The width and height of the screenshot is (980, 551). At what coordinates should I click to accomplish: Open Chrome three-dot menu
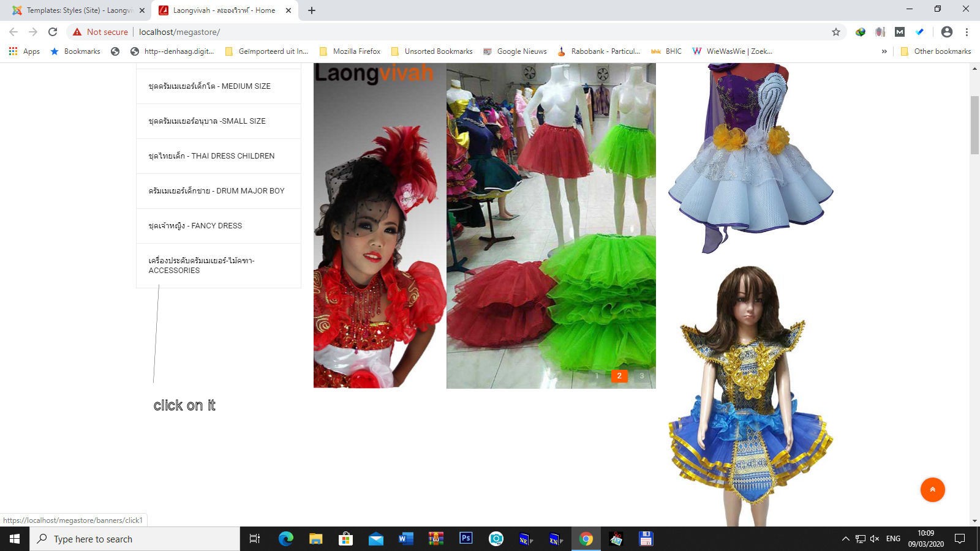point(967,32)
